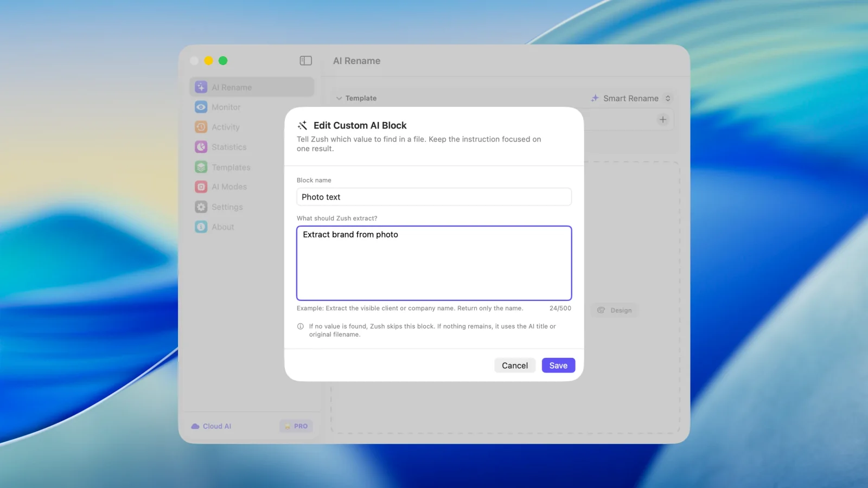This screenshot has height=488, width=868.
Task: Open Monitor via its eye icon
Action: click(x=201, y=107)
